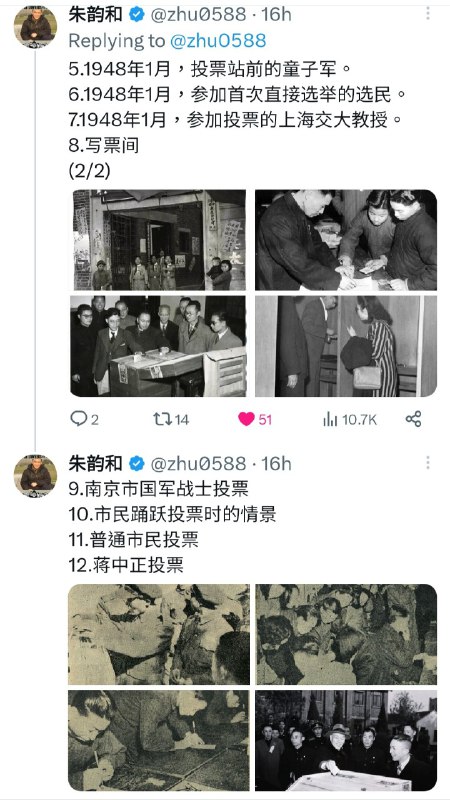Open more options on the first tweet
Screen dimensions: 450x800
pyautogui.click(x=428, y=14)
